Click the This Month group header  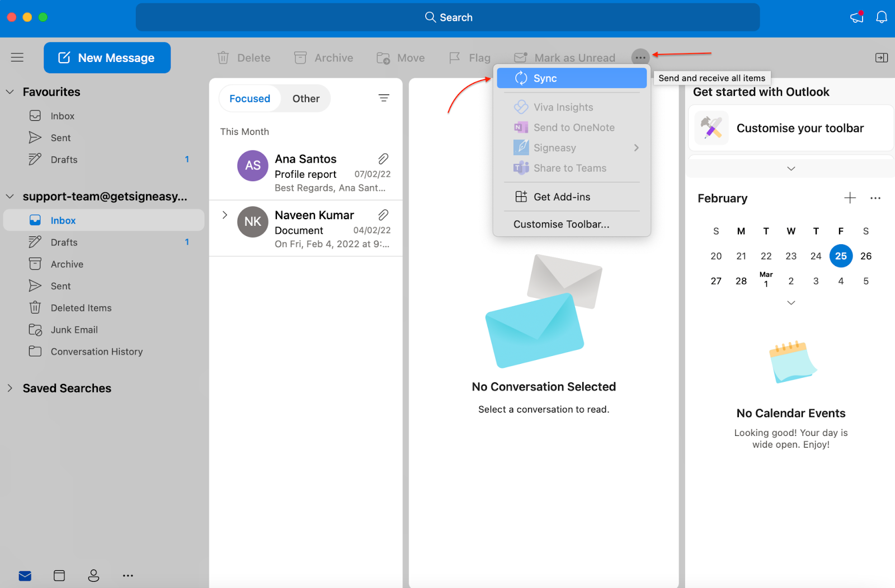pos(244,131)
